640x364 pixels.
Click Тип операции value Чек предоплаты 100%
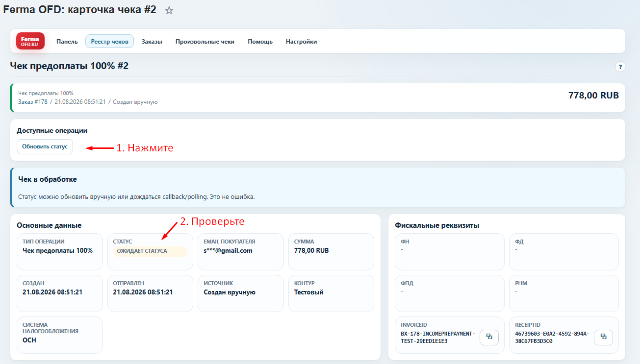click(x=58, y=250)
